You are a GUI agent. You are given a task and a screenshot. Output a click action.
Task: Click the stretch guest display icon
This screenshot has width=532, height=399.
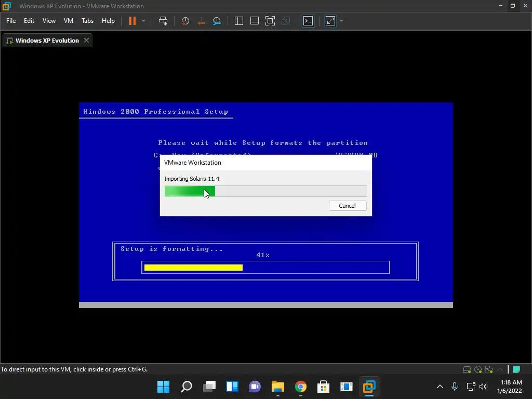[x=330, y=21]
